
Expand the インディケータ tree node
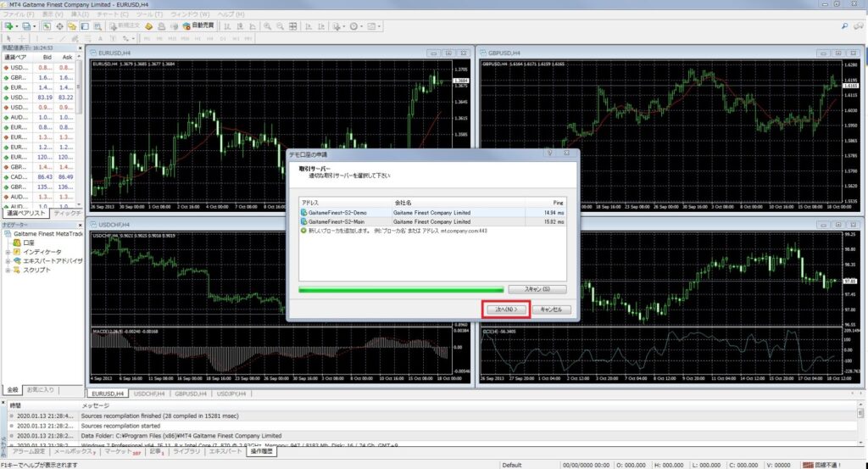pos(8,252)
